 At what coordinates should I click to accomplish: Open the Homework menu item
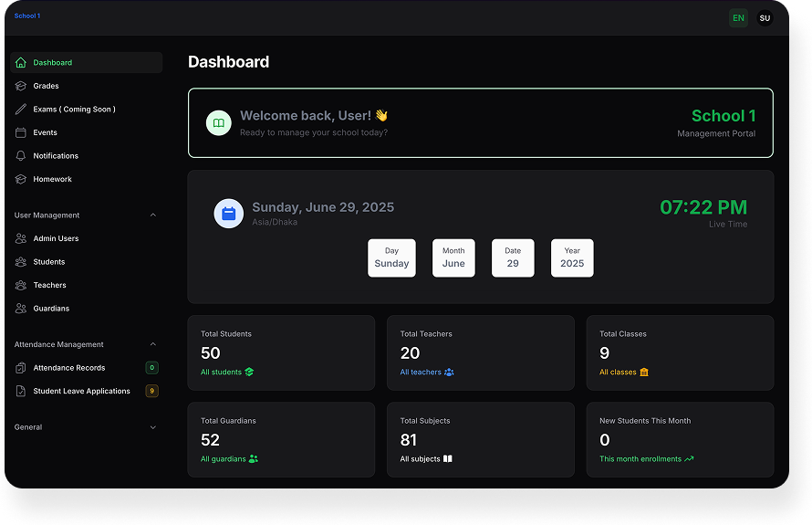click(52, 179)
